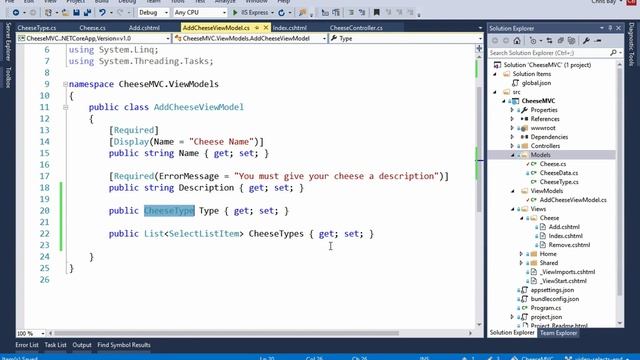This screenshot has width=640, height=360.
Task: Click the Undo arrow icon
Action: pyautogui.click(x=102, y=13)
